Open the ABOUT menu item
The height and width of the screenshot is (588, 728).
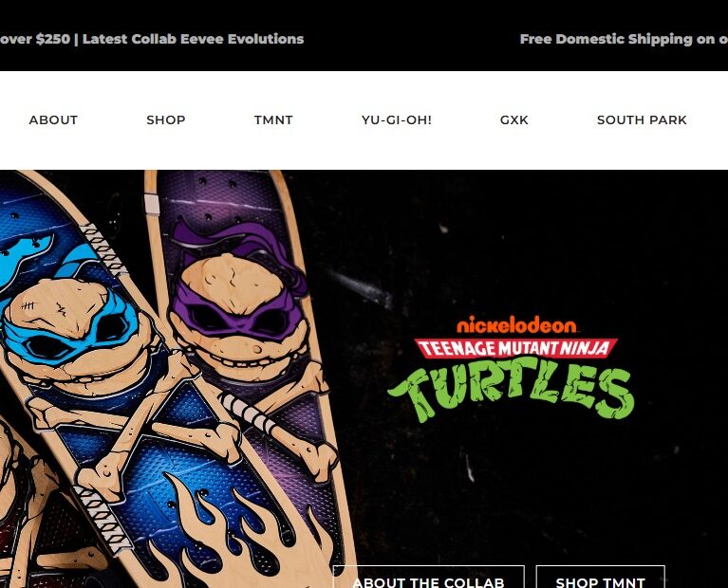coord(53,119)
